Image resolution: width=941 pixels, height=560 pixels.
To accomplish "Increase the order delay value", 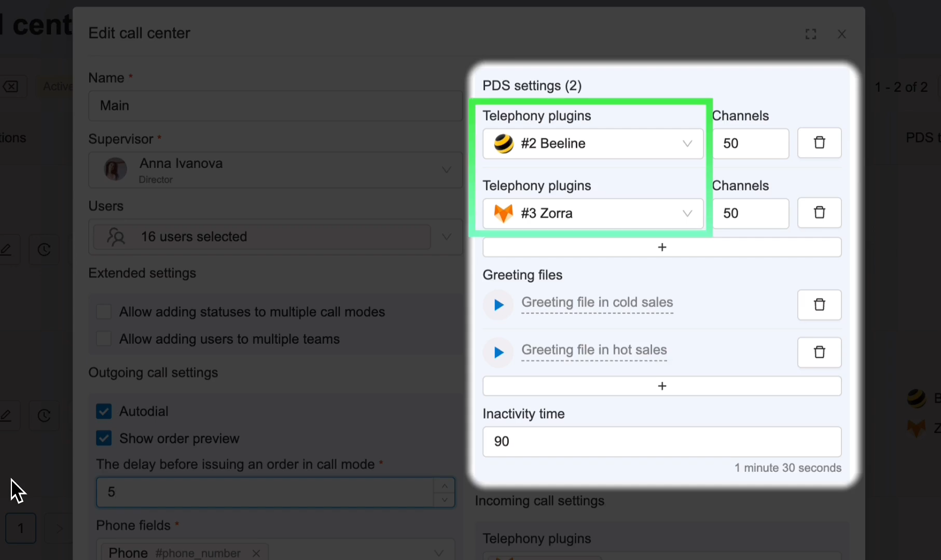I will click(x=445, y=485).
